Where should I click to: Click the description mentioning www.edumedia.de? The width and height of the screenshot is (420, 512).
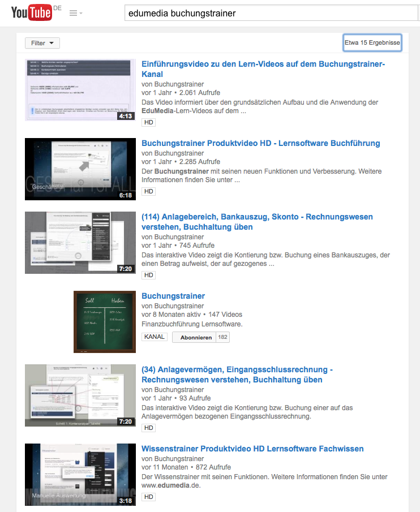coord(264,481)
